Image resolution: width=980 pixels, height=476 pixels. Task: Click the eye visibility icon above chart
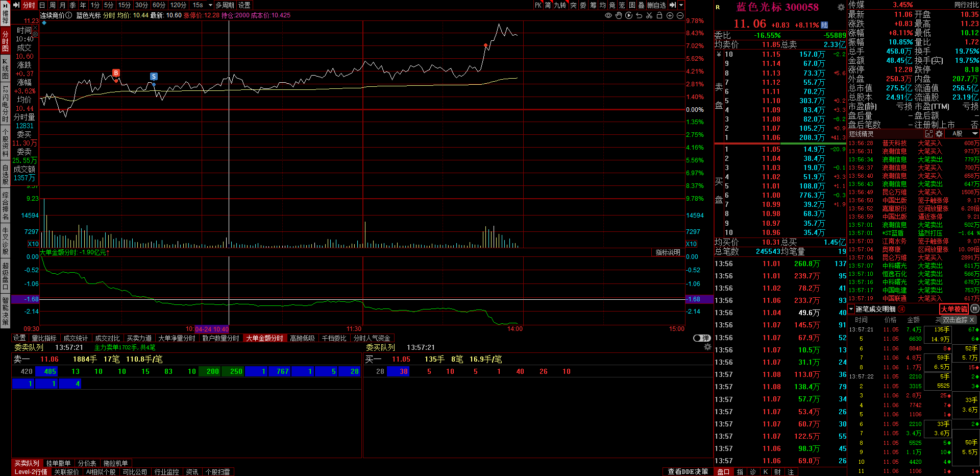[608, 15]
